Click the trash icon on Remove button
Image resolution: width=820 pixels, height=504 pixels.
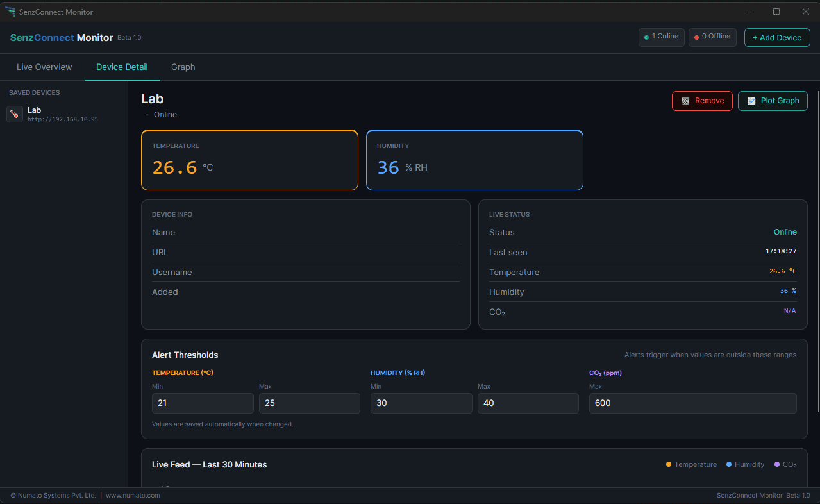(685, 101)
